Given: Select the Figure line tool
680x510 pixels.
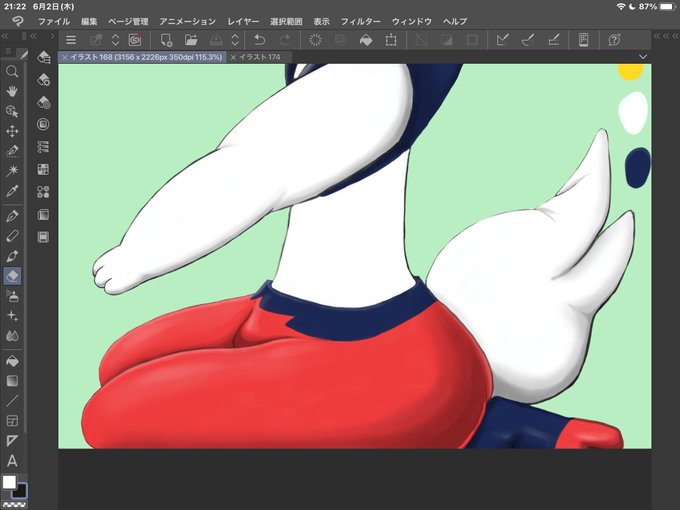Looking at the screenshot, I should coord(12,401).
